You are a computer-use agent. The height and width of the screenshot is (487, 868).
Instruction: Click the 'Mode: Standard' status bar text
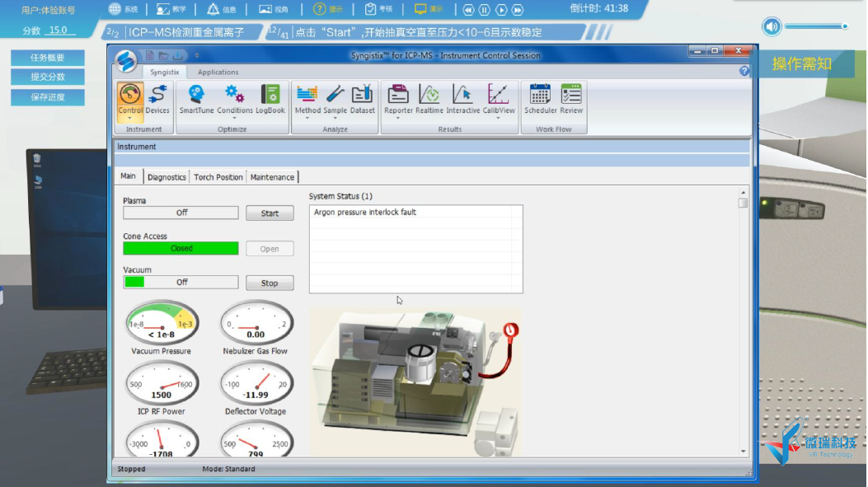[228, 469]
